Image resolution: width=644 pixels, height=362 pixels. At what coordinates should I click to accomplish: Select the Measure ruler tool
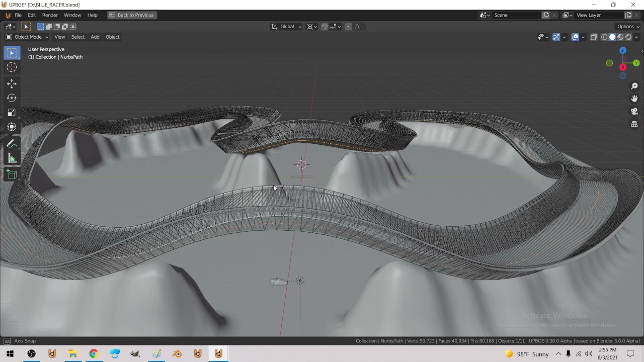point(12,159)
